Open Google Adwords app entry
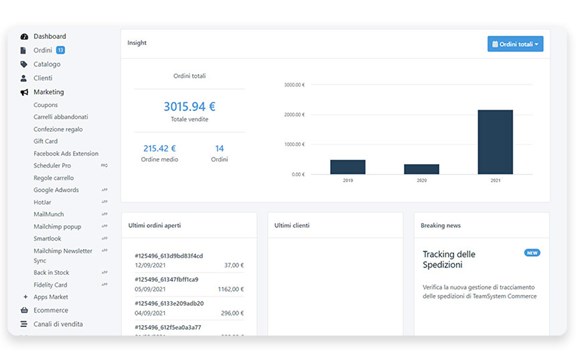The width and height of the screenshot is (576, 362). tap(56, 190)
